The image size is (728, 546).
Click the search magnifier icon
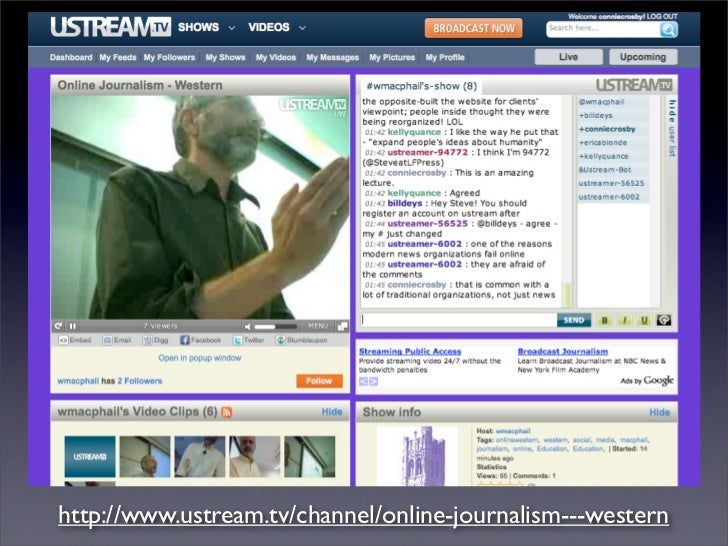(668, 30)
